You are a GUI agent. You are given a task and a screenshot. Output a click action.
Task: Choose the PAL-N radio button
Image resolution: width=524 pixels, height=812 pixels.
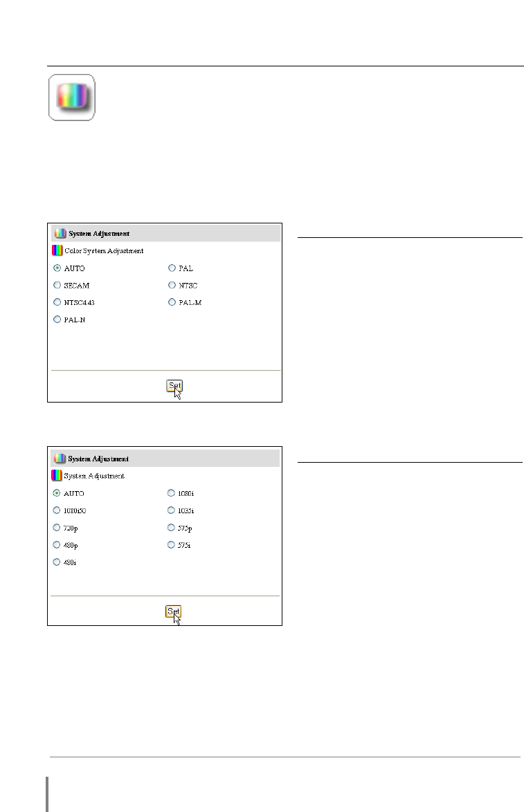pyautogui.click(x=57, y=320)
